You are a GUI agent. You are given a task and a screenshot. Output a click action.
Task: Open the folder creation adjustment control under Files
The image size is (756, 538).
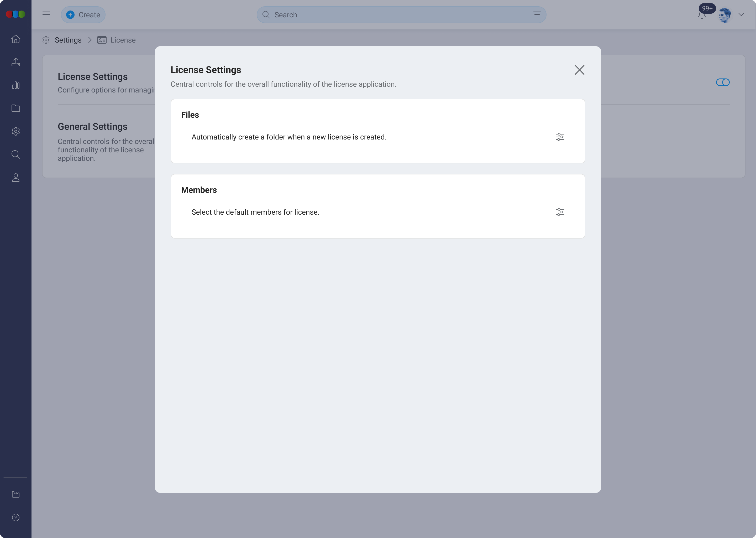[x=560, y=137]
